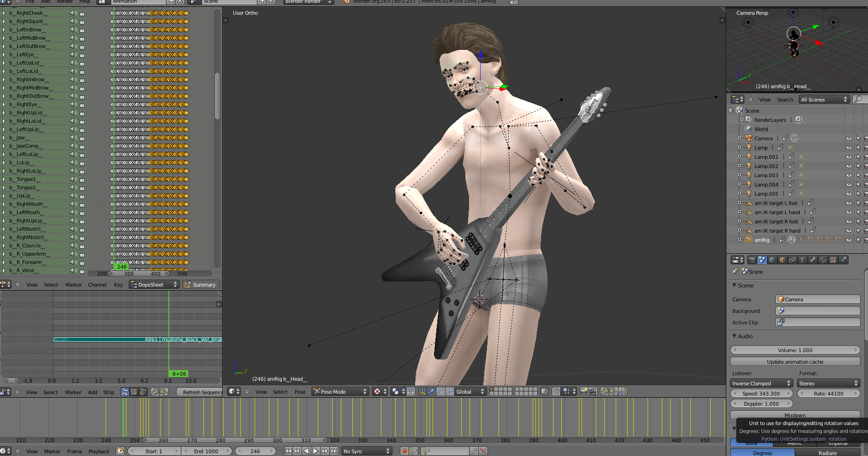
Task: Open the Texture properties tab
Action: [833, 260]
